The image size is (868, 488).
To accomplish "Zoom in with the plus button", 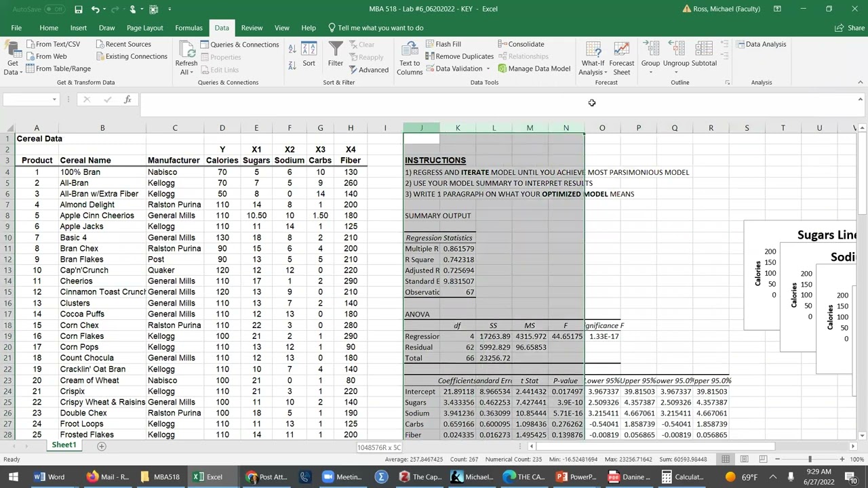I will pyautogui.click(x=842, y=460).
